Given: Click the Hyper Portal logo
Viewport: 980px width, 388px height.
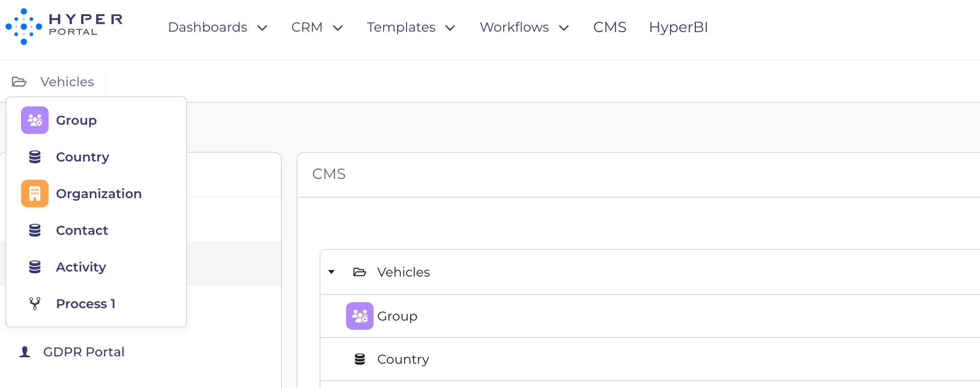Looking at the screenshot, I should [64, 27].
